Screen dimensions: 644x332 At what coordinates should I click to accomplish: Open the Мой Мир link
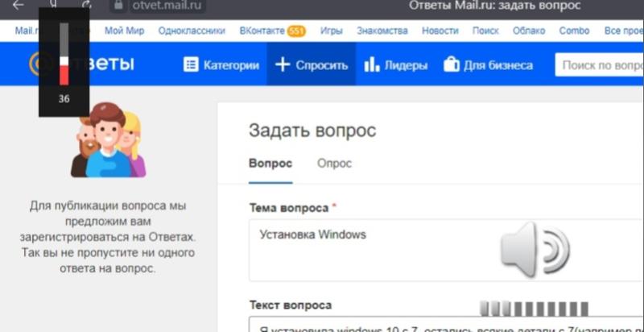(125, 31)
